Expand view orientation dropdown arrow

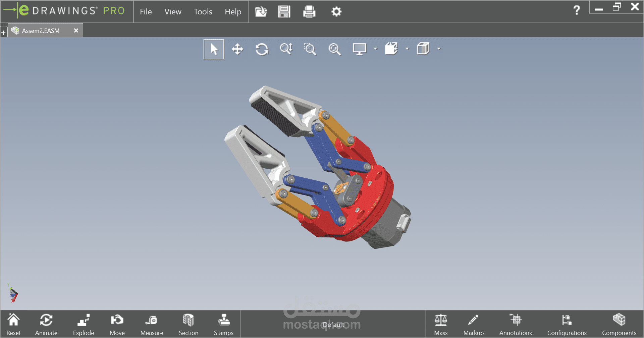(x=407, y=49)
